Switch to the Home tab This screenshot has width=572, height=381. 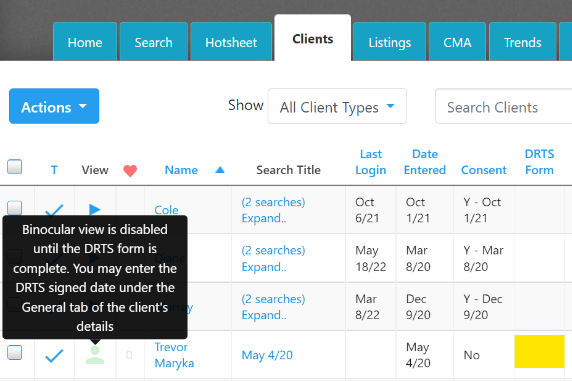pyautogui.click(x=85, y=42)
